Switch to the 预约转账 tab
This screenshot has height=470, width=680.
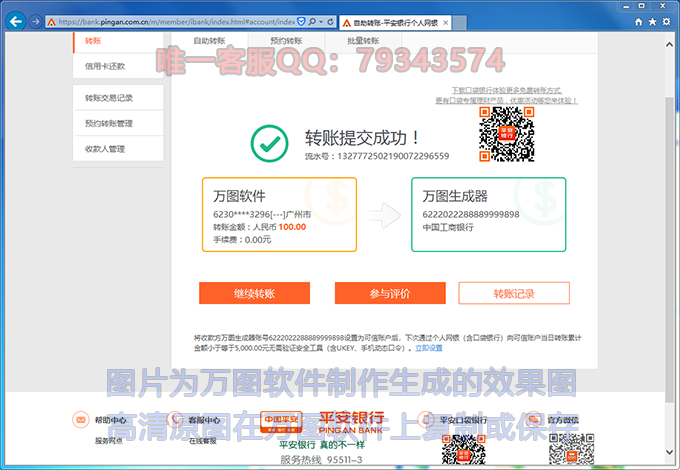286,41
